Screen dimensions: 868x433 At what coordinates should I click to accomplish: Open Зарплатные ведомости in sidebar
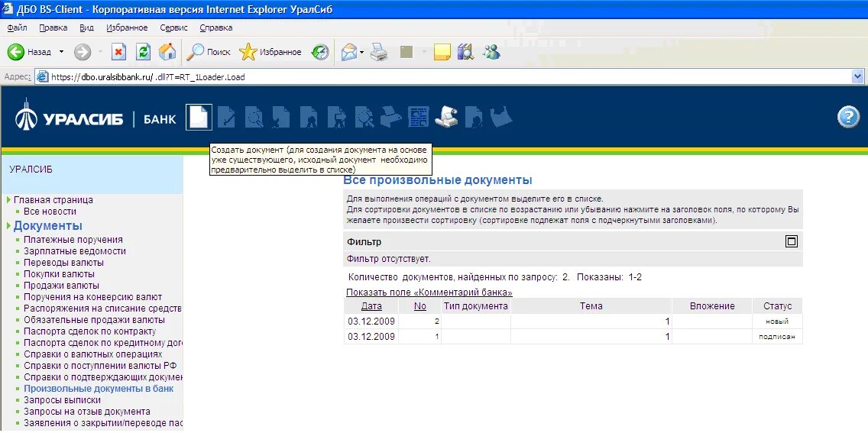(x=75, y=251)
